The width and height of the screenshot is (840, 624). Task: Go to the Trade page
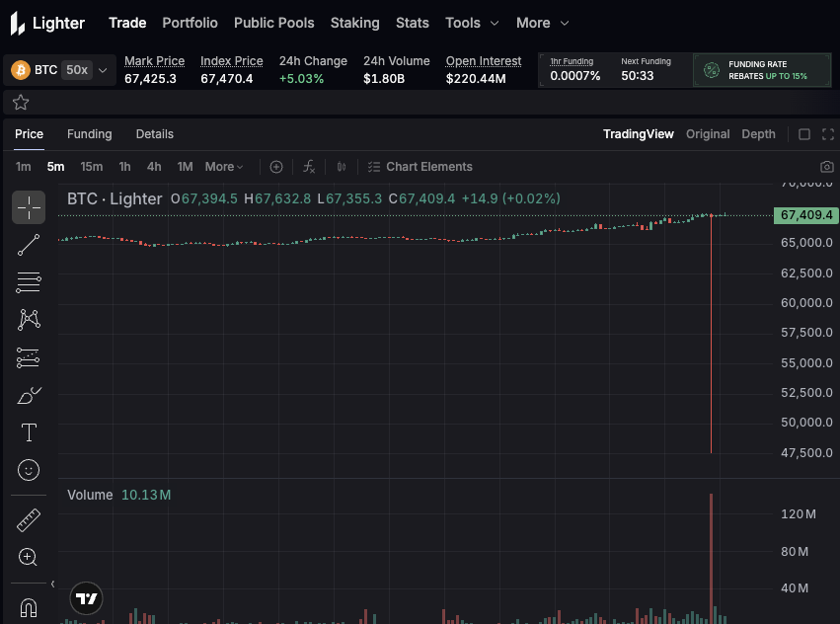pos(127,23)
